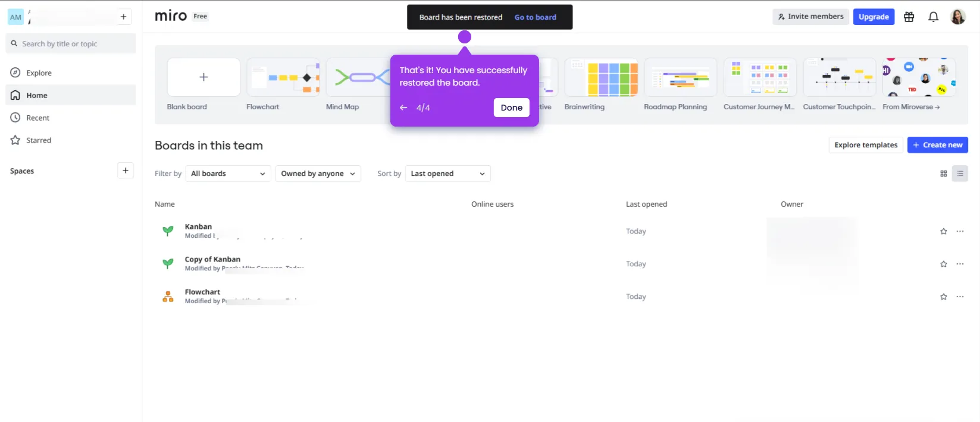
Task: Click the Miro logo
Action: click(171, 16)
